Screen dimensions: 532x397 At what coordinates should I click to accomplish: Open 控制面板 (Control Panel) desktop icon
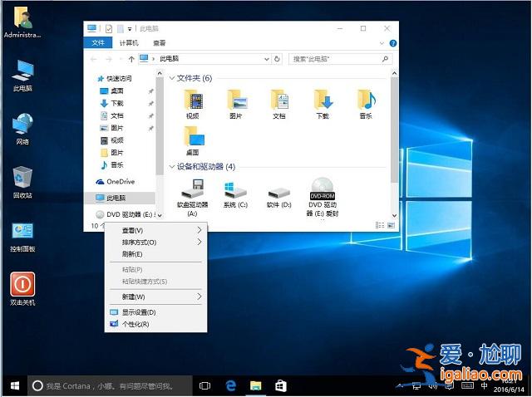click(x=22, y=234)
